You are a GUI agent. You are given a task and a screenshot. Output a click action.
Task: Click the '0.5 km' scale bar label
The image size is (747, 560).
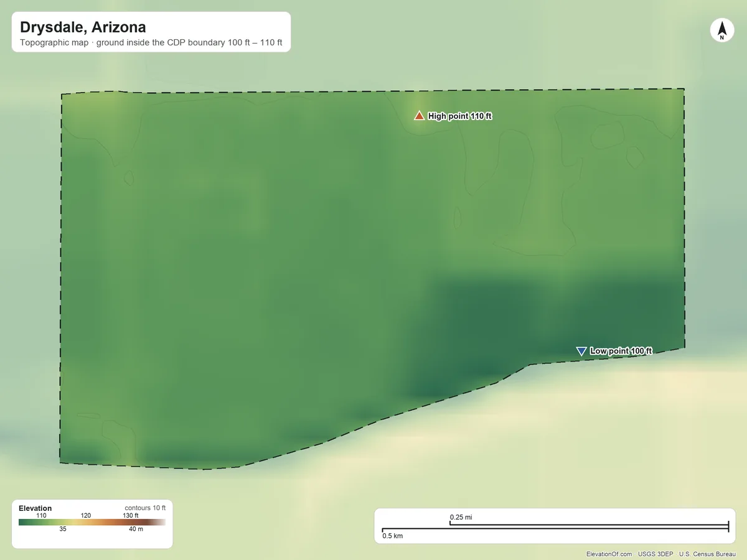(392, 536)
